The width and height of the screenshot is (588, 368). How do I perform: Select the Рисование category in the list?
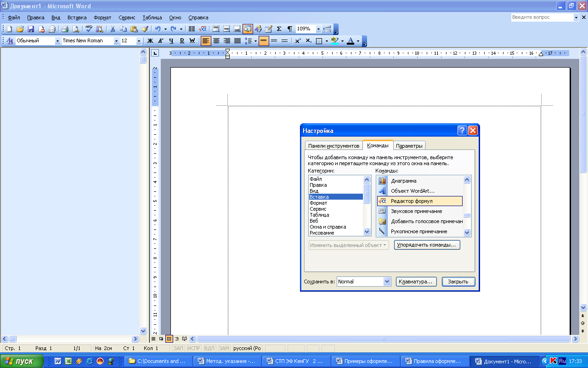coord(336,233)
